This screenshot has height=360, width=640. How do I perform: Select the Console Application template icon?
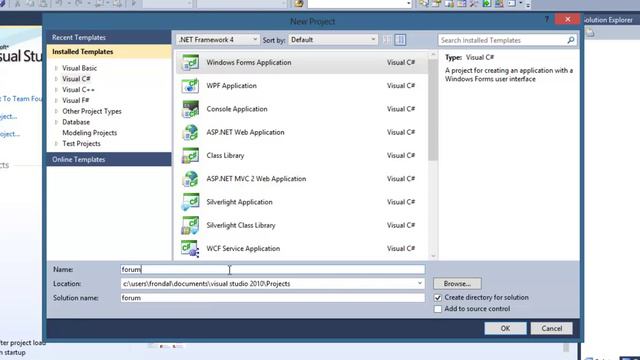pyautogui.click(x=190, y=109)
